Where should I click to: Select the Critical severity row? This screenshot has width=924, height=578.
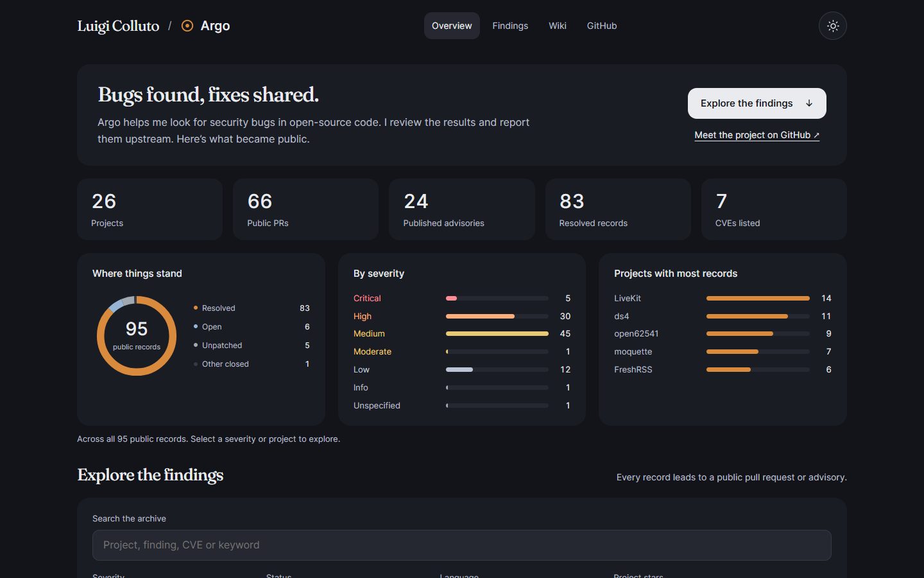462,298
